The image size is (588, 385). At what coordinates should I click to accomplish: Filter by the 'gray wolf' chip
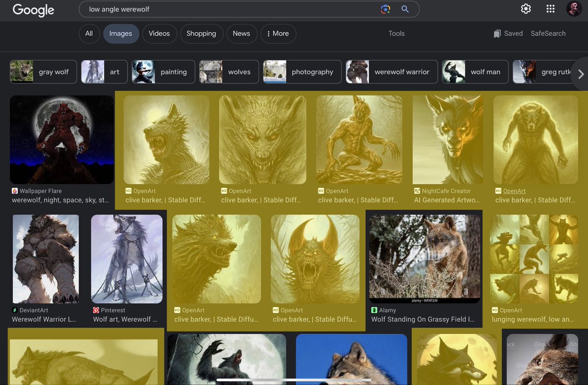coord(44,72)
